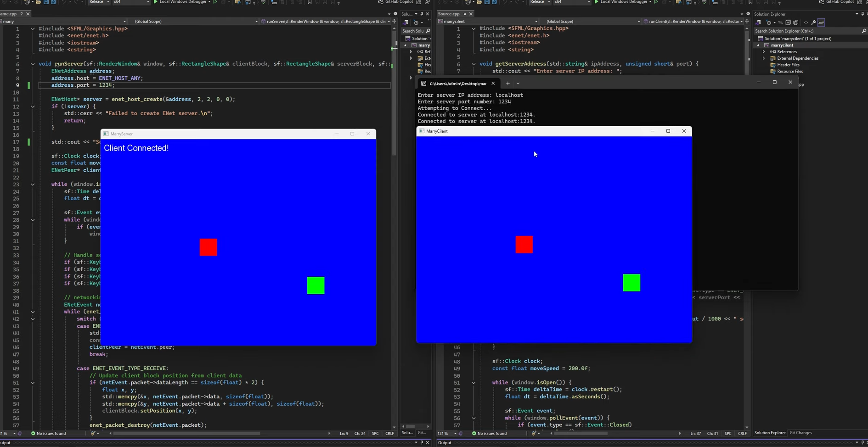Click red square in MarryClient window
The image size is (868, 447).
click(524, 245)
